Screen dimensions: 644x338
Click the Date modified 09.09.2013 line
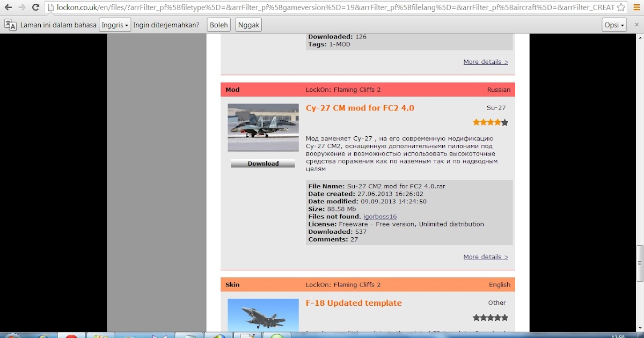click(x=368, y=201)
